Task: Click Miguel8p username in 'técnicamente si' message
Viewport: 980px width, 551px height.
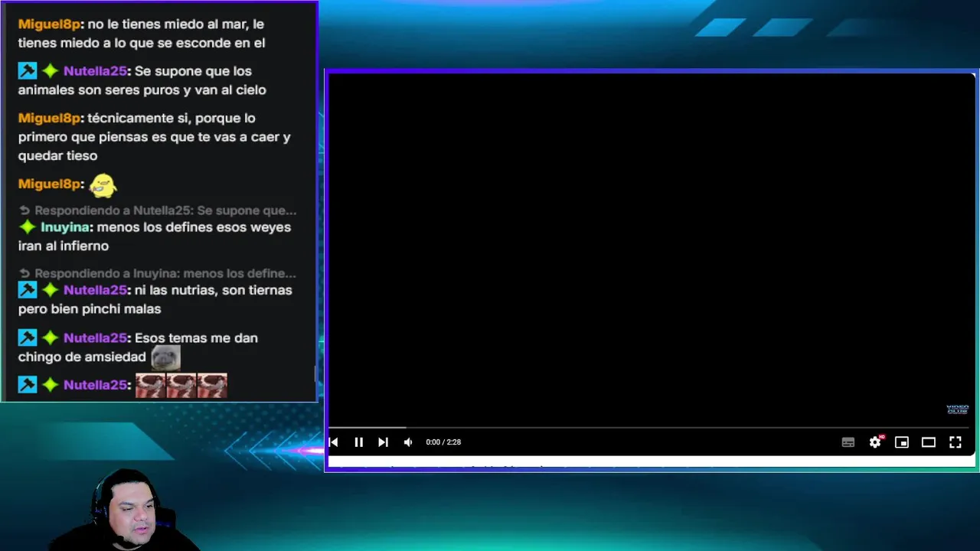Action: [49, 118]
